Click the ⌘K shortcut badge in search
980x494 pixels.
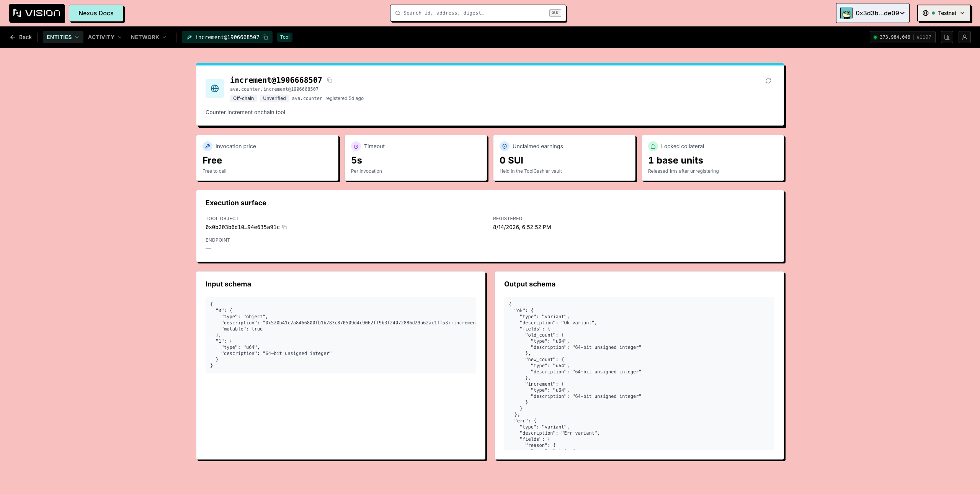555,13
